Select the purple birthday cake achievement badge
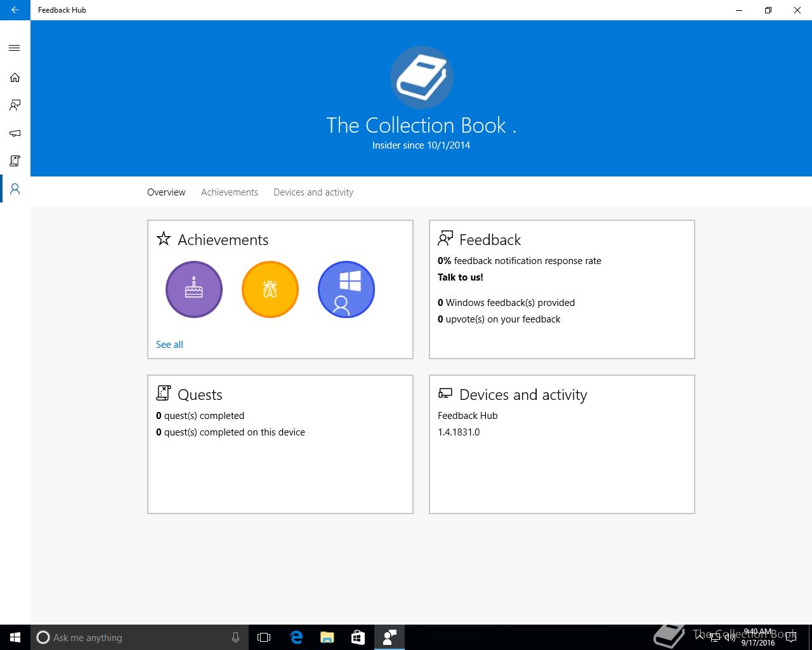Viewport: 812px width, 650px height. pos(194,289)
